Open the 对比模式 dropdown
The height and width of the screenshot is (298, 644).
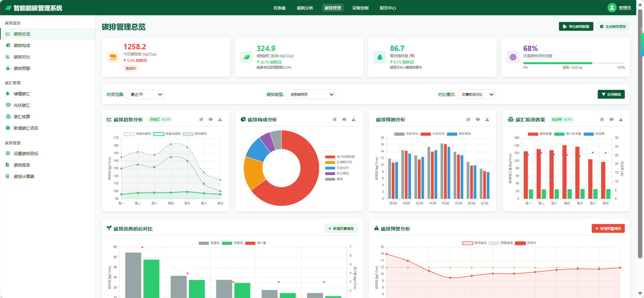tap(476, 95)
